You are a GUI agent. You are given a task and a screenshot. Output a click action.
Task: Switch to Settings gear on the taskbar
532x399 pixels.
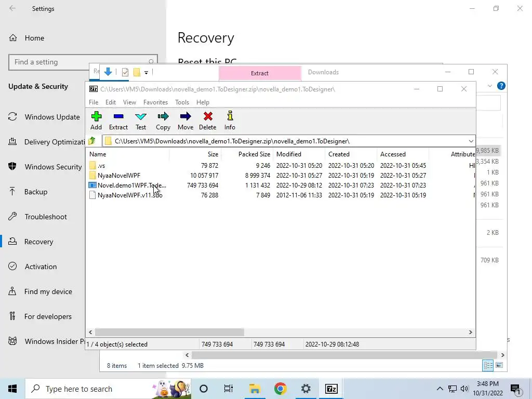point(305,389)
